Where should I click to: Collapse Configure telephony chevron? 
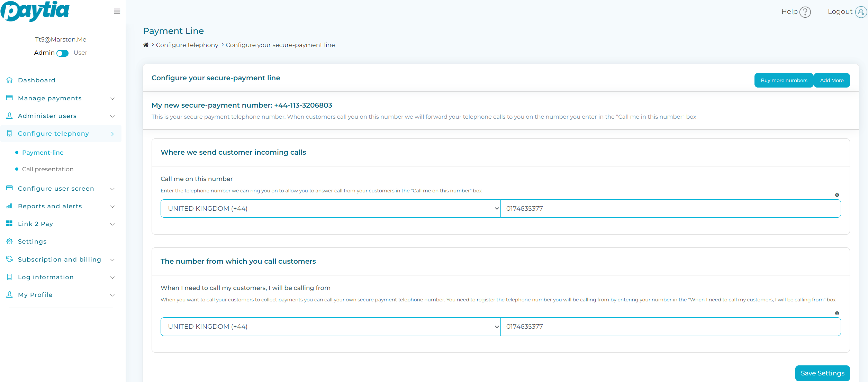(112, 134)
